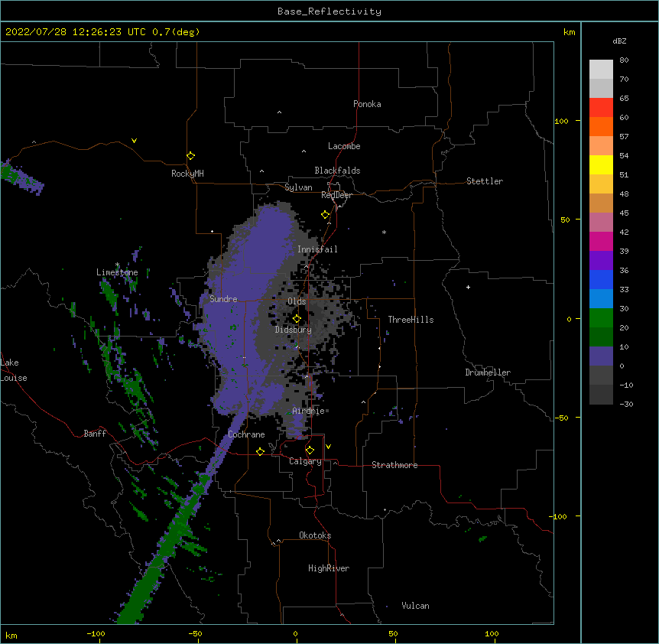Select the violet 36–39 dBZ legend swatch
The width and height of the screenshot is (659, 644).
601,261
